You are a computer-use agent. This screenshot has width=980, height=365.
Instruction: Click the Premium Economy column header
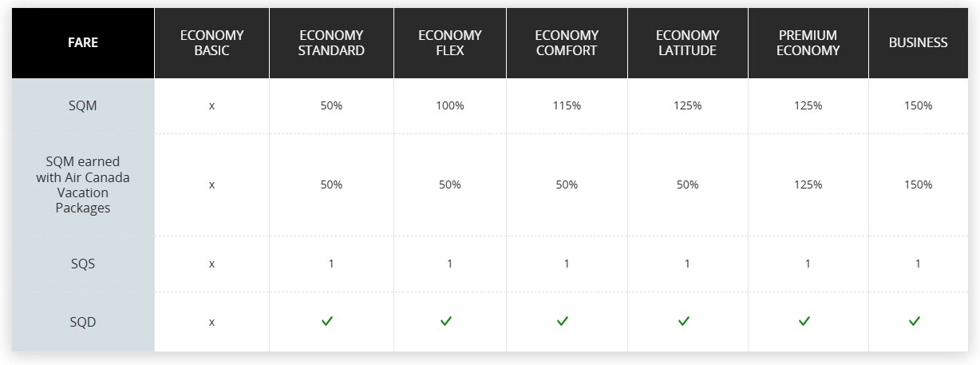click(808, 43)
